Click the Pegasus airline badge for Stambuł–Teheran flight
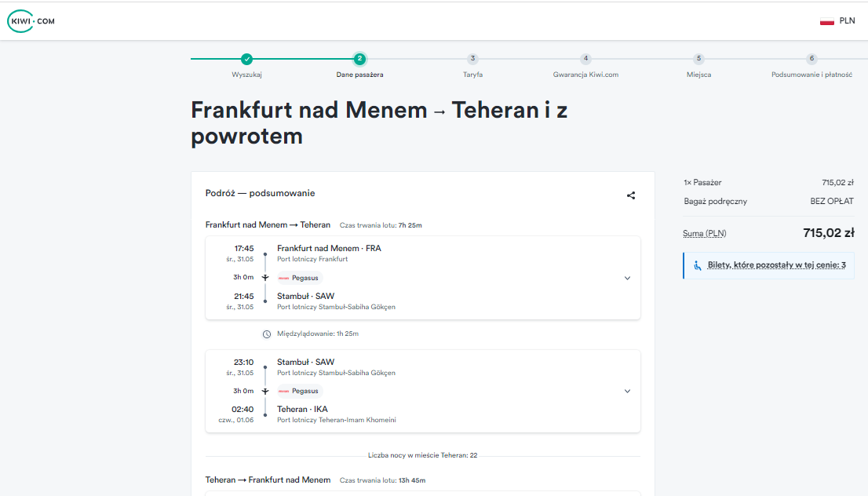Screen dimensions: 868x496 pyautogui.click(x=299, y=391)
